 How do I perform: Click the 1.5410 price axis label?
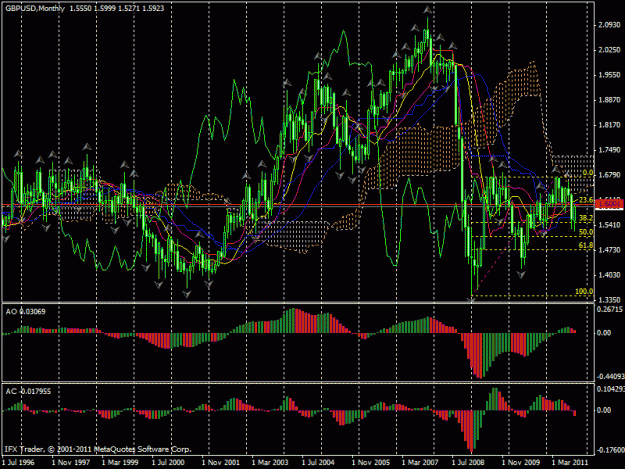[609, 225]
